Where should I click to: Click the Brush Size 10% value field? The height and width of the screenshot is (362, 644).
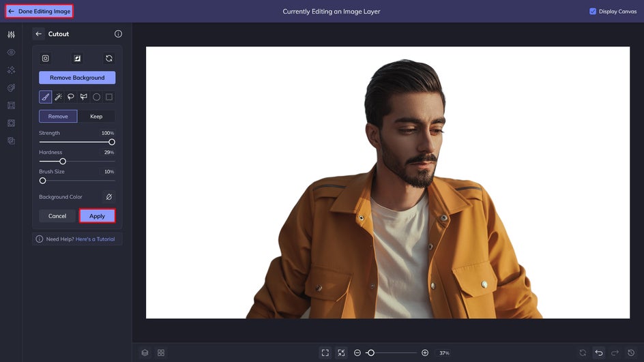coord(108,172)
